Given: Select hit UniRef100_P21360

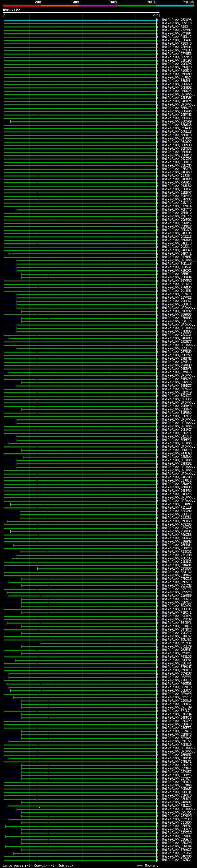Looking at the screenshot, I should tap(177, 853).
